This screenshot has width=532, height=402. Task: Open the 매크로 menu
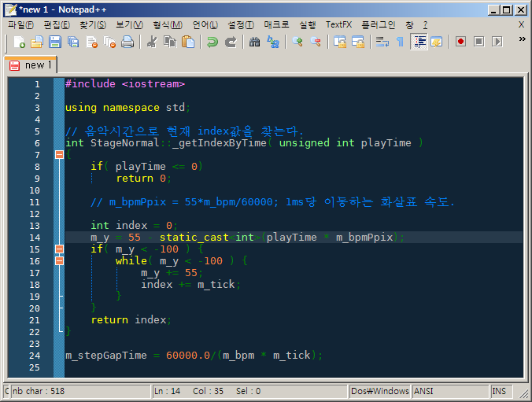276,24
